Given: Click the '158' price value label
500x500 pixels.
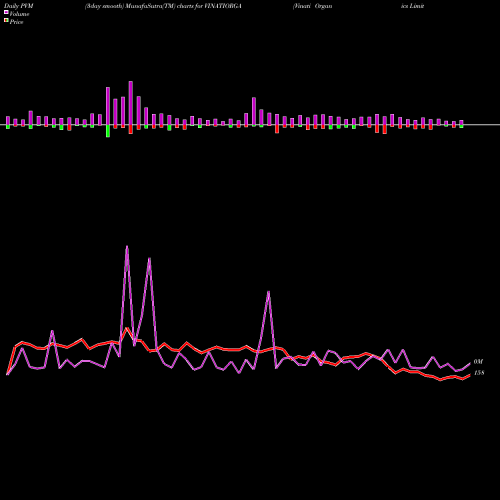Looking at the screenshot, I should pos(479,373).
